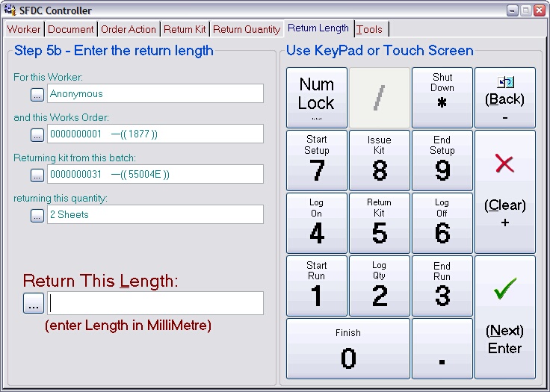The height and width of the screenshot is (392, 550).
Task: Tap the Log Off 6 key
Action: (x=442, y=223)
